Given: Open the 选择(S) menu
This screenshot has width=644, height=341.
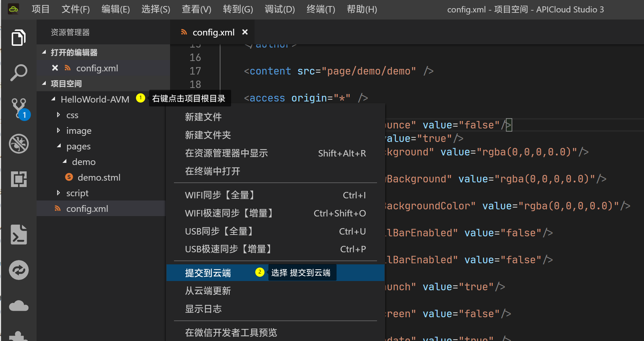Looking at the screenshot, I should [x=156, y=9].
